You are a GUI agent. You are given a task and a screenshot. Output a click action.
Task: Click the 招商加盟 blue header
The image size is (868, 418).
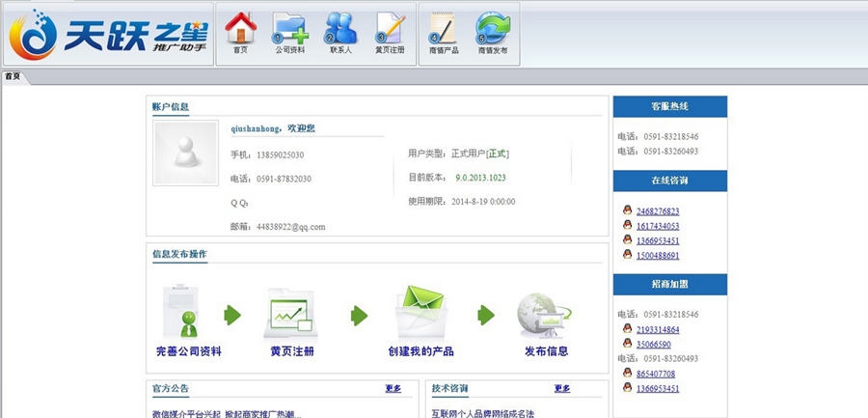(670, 284)
